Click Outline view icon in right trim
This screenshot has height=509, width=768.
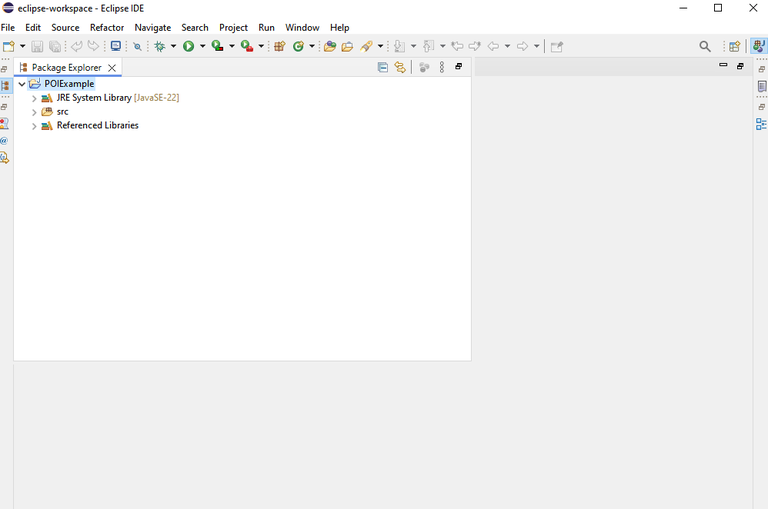click(x=761, y=124)
